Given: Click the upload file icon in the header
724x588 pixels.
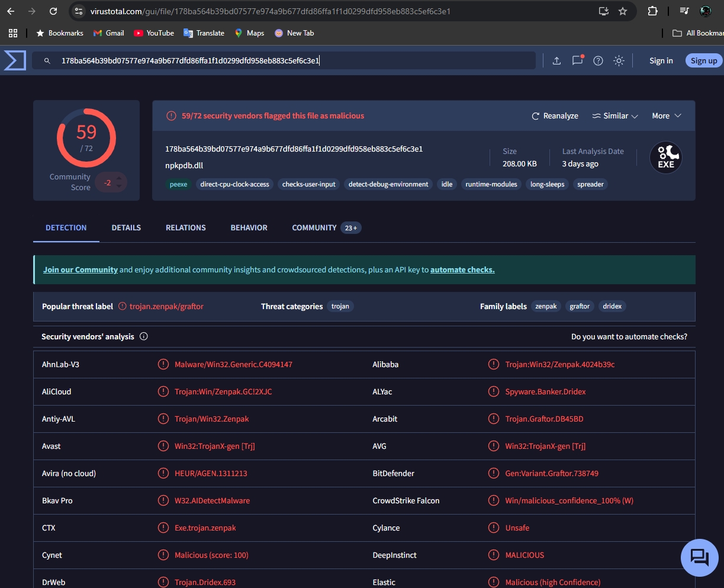Looking at the screenshot, I should [556, 60].
